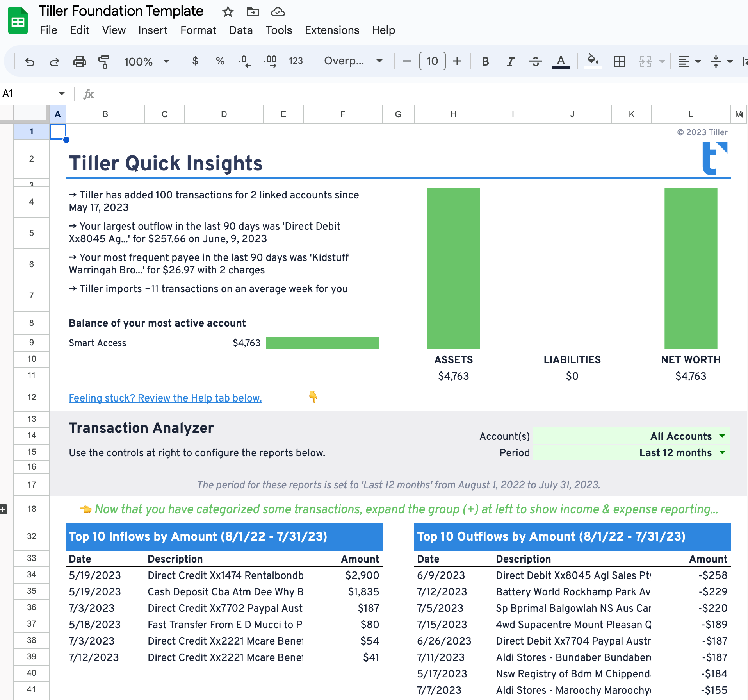The image size is (748, 700).
Task: Click the Merge cells icon
Action: coord(645,61)
